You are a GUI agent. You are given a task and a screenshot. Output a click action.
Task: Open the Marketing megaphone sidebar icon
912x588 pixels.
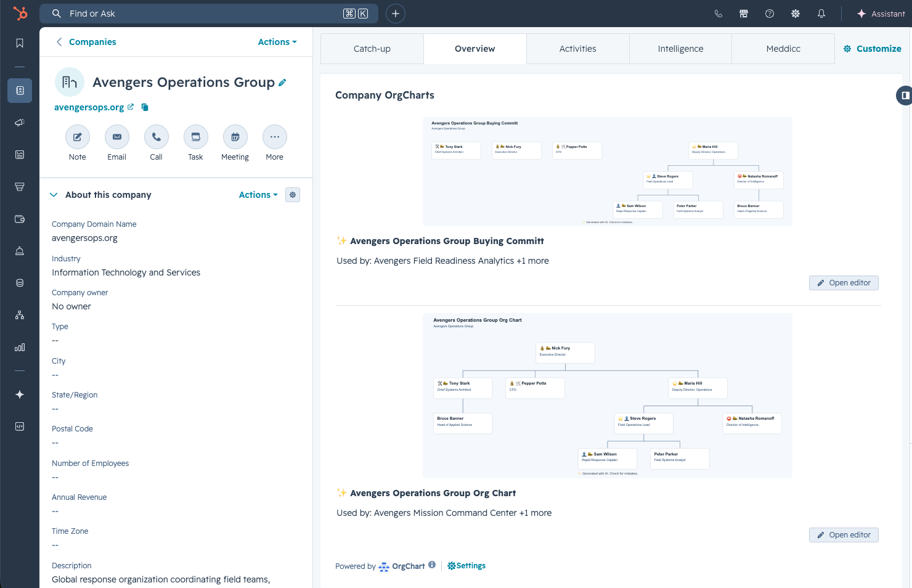pyautogui.click(x=20, y=123)
